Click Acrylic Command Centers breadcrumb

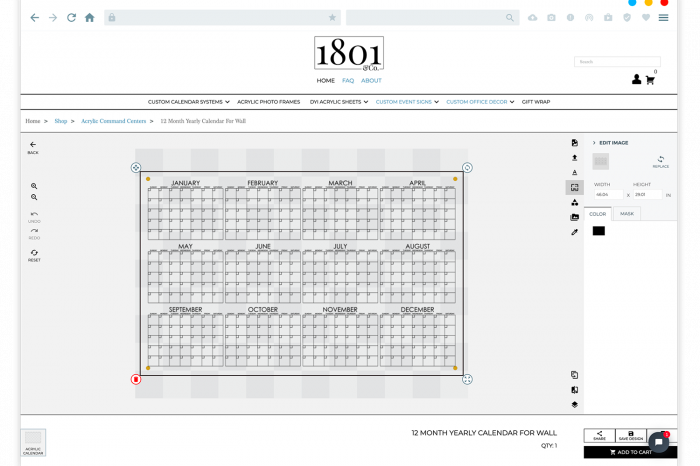point(113,121)
